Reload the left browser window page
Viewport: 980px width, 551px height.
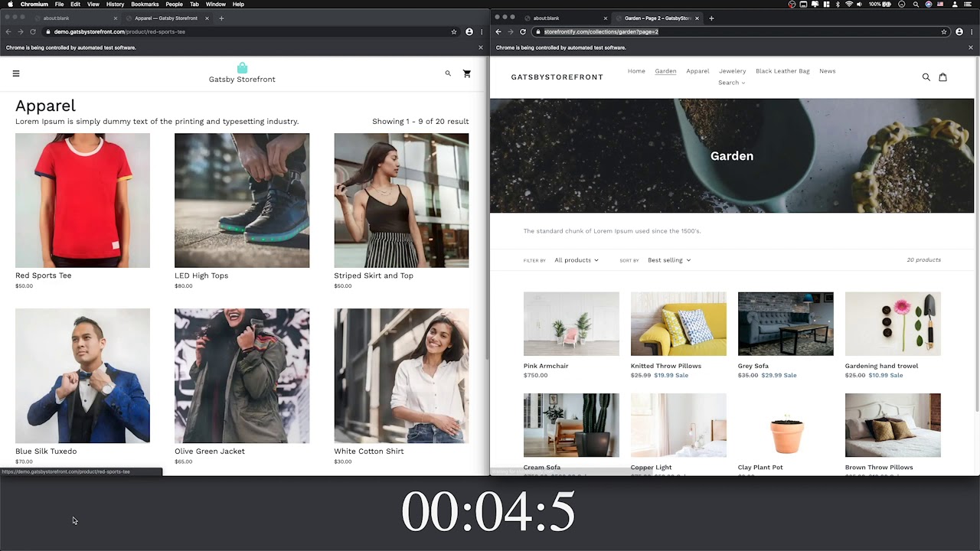click(33, 31)
